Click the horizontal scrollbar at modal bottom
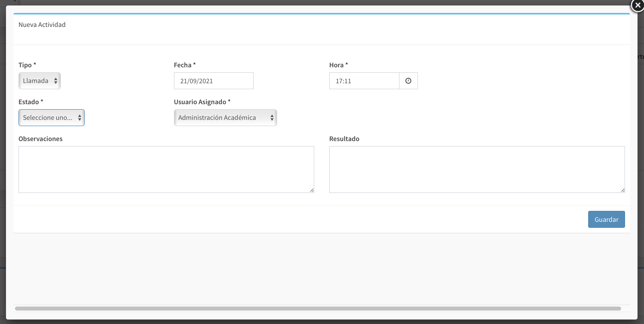Viewport: 644px width, 324px height. click(318, 309)
